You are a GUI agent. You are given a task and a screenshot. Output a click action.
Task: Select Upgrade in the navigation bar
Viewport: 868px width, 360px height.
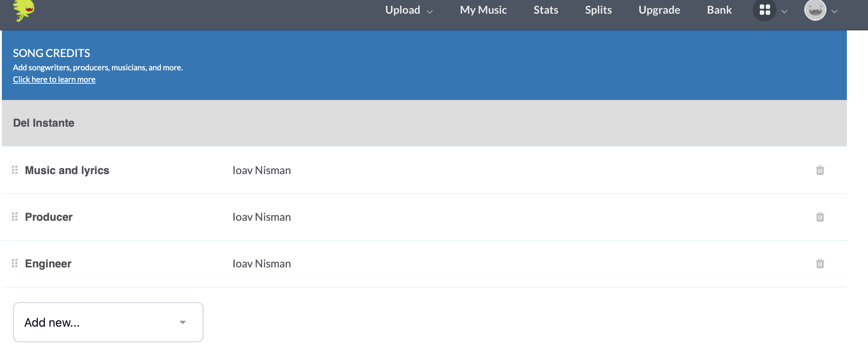point(659,10)
